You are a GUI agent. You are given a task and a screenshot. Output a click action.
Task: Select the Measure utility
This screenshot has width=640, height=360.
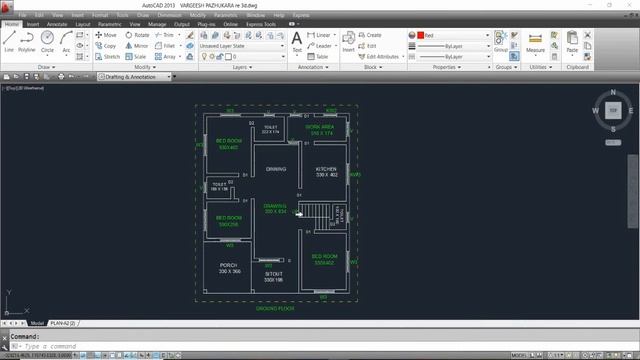pyautogui.click(x=535, y=43)
